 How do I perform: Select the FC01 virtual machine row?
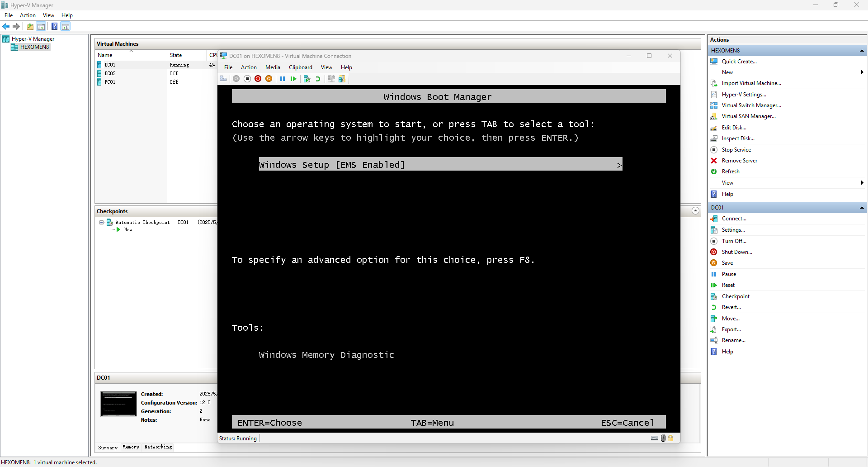[x=156, y=82]
